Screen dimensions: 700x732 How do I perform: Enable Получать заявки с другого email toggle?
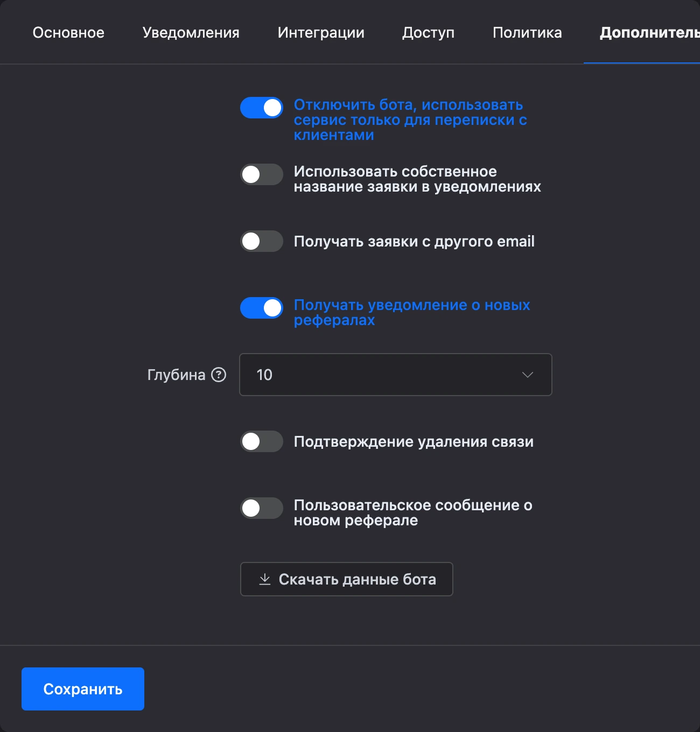pyautogui.click(x=262, y=241)
